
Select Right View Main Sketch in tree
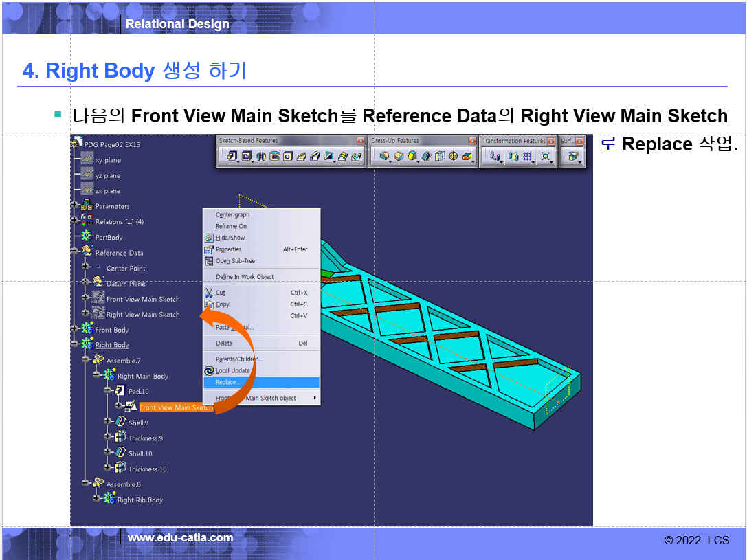point(142,315)
